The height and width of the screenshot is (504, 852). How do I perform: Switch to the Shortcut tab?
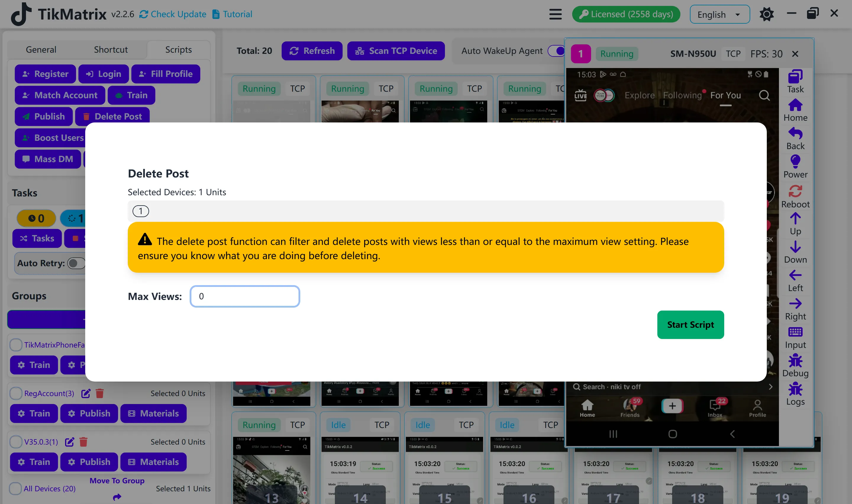(x=111, y=50)
